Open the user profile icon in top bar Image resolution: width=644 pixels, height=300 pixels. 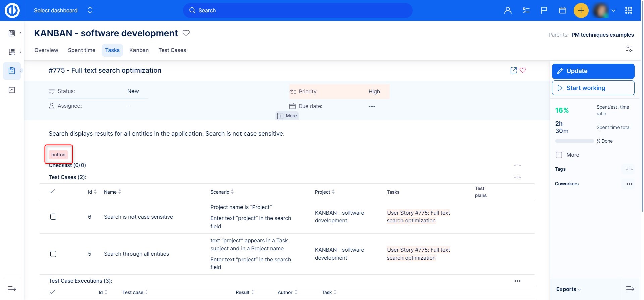508,10
